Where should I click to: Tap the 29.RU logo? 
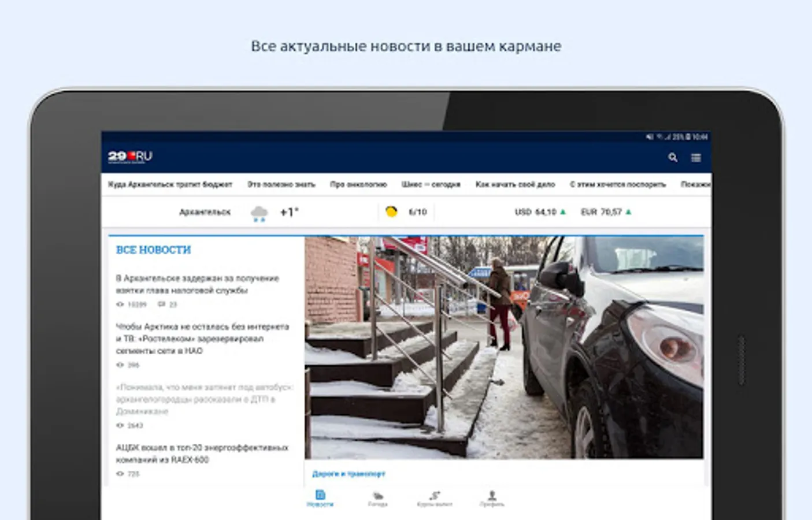pyautogui.click(x=130, y=157)
